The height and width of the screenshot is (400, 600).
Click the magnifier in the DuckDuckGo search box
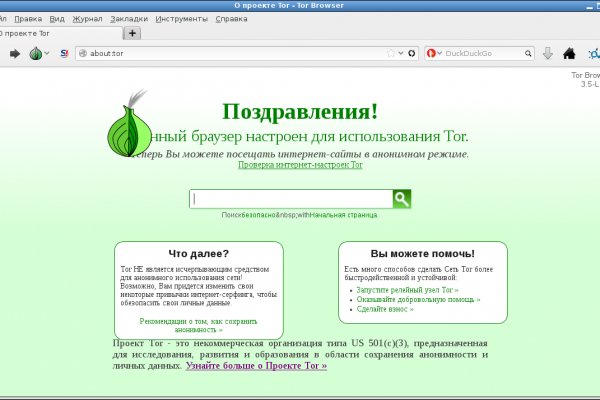pos(525,53)
